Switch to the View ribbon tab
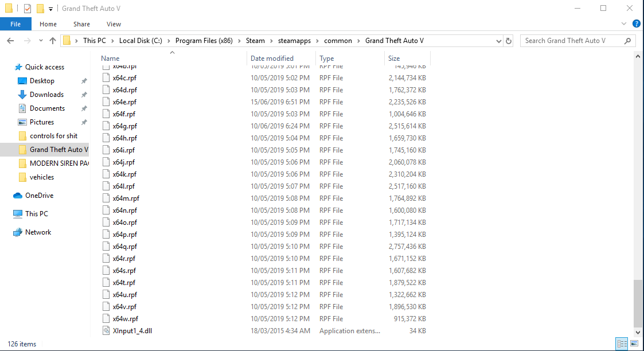 pyautogui.click(x=114, y=24)
